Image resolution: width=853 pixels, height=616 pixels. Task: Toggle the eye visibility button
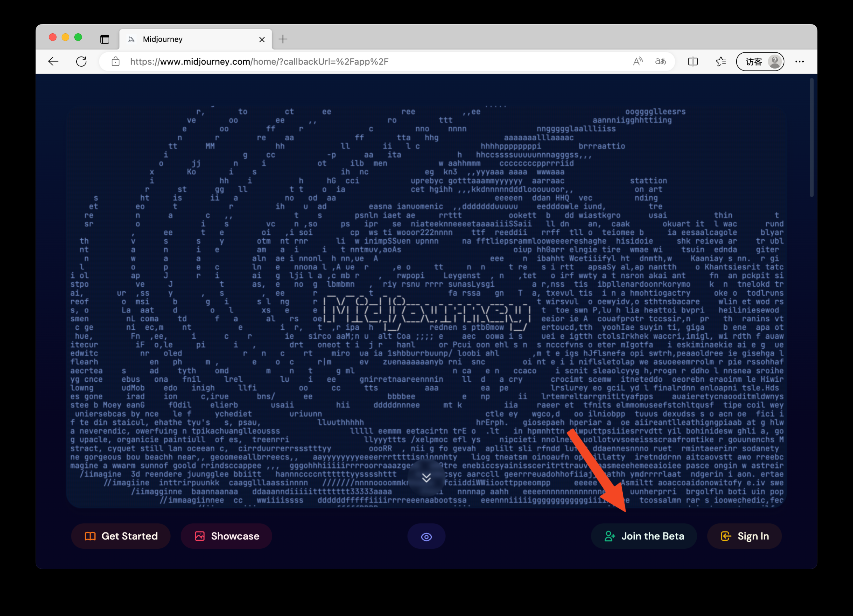[426, 536]
